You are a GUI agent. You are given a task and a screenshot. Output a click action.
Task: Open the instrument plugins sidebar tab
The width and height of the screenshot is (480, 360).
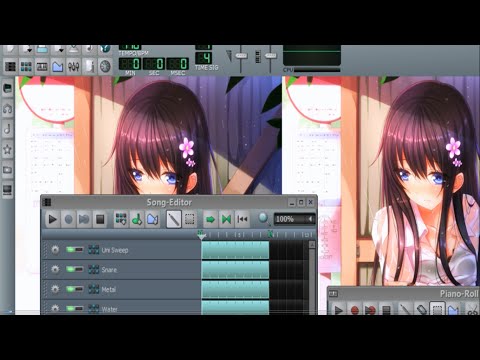7,88
